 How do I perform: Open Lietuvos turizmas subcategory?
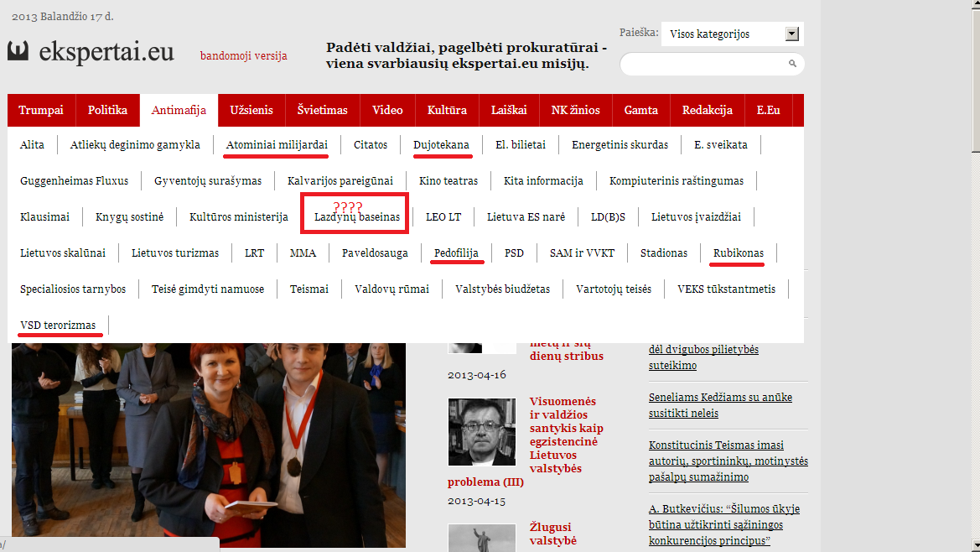[x=175, y=253]
